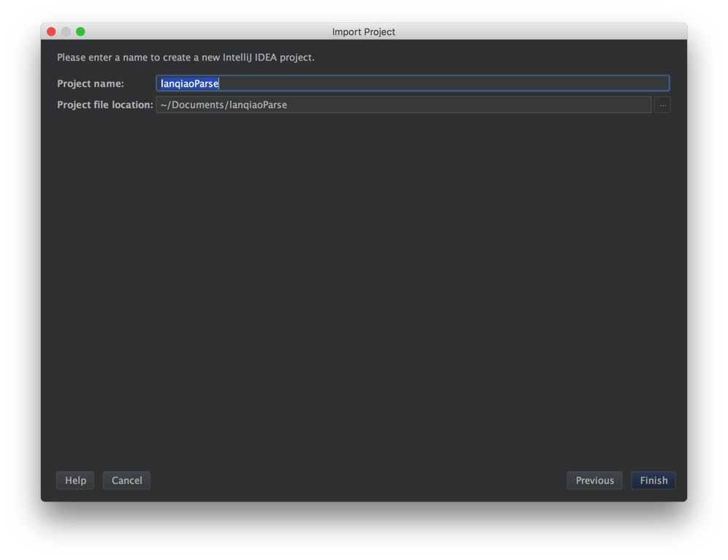Click Finish to create the project
This screenshot has width=728, height=560.
click(x=654, y=480)
